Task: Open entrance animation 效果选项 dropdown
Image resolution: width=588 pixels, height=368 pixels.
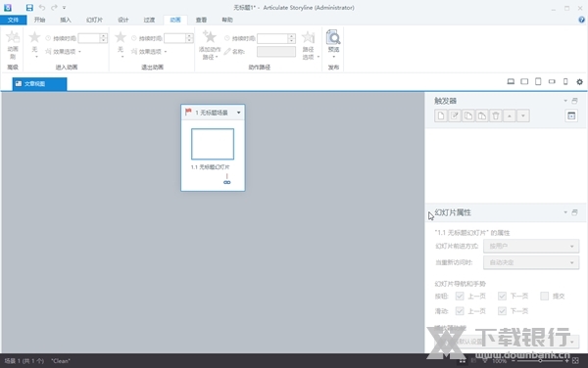Action: click(x=64, y=52)
